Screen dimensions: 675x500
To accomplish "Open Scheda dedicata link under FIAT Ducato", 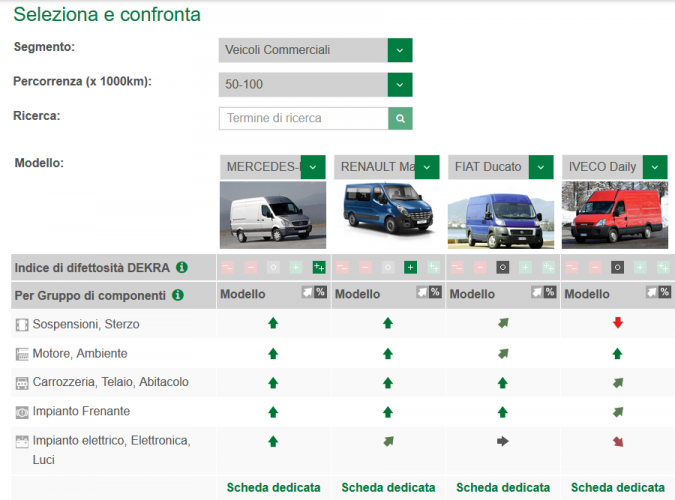I will (503, 487).
